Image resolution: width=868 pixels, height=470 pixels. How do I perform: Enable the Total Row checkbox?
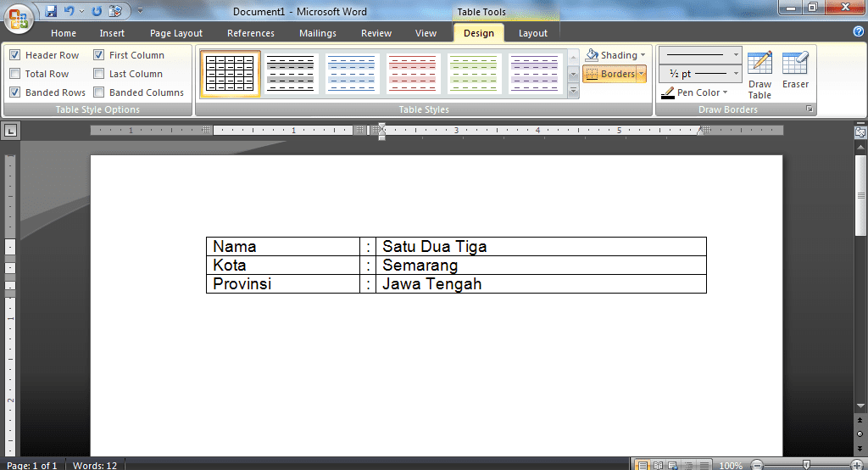[x=15, y=74]
